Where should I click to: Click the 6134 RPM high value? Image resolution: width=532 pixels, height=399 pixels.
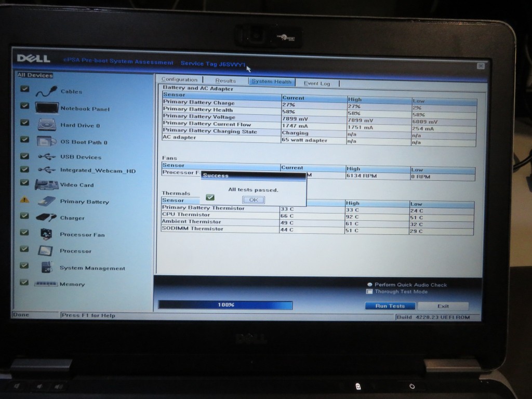point(362,176)
